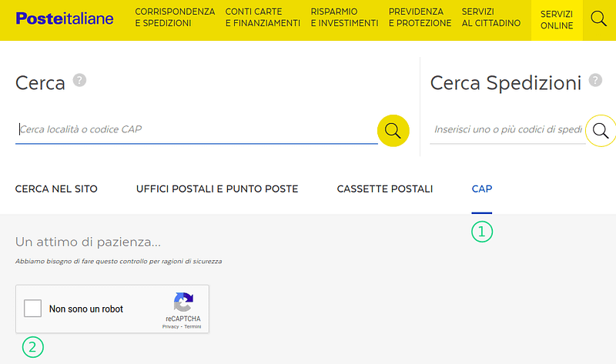Screen dimensions: 616x364
Task: Open the Servizi Online section
Action: coord(557,20)
